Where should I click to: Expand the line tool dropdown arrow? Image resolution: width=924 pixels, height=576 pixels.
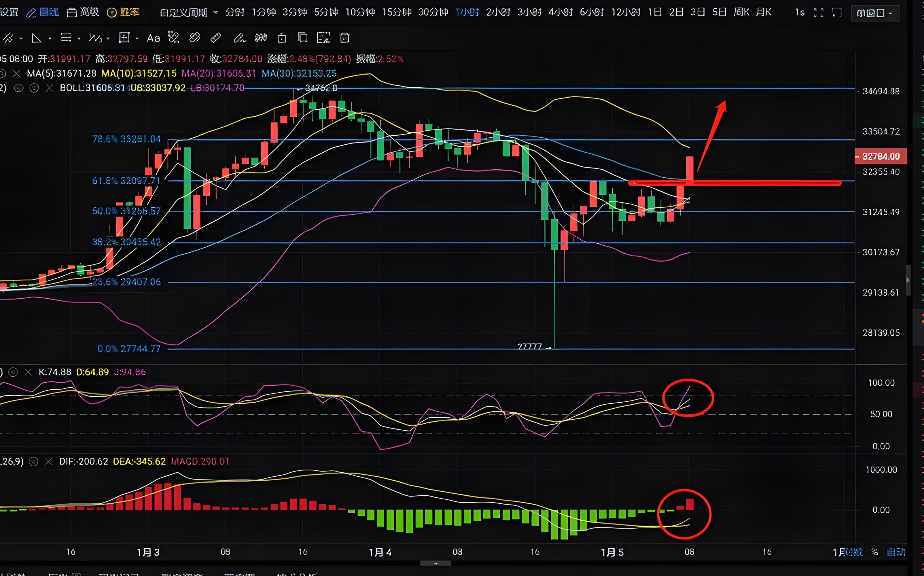[20, 39]
